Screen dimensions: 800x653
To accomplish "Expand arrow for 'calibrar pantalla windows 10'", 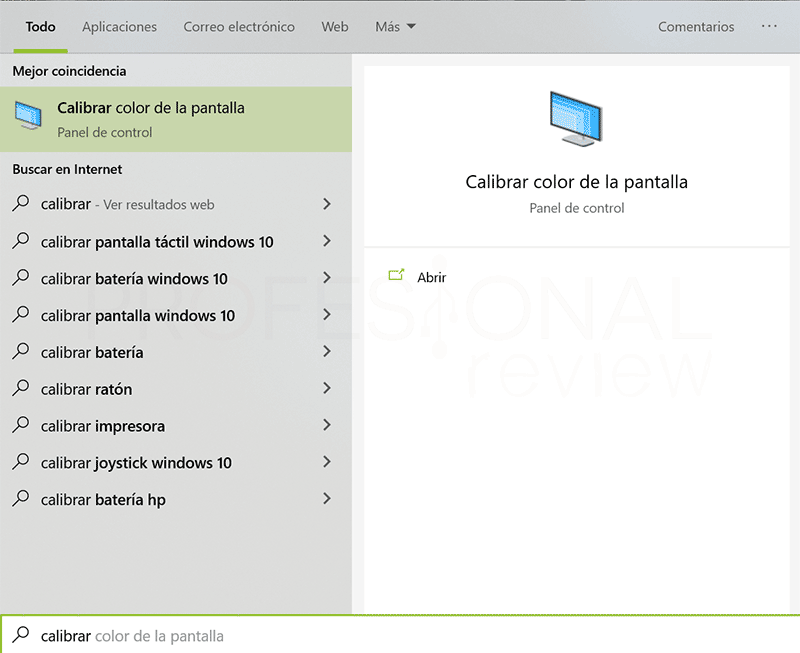I will pos(327,315).
